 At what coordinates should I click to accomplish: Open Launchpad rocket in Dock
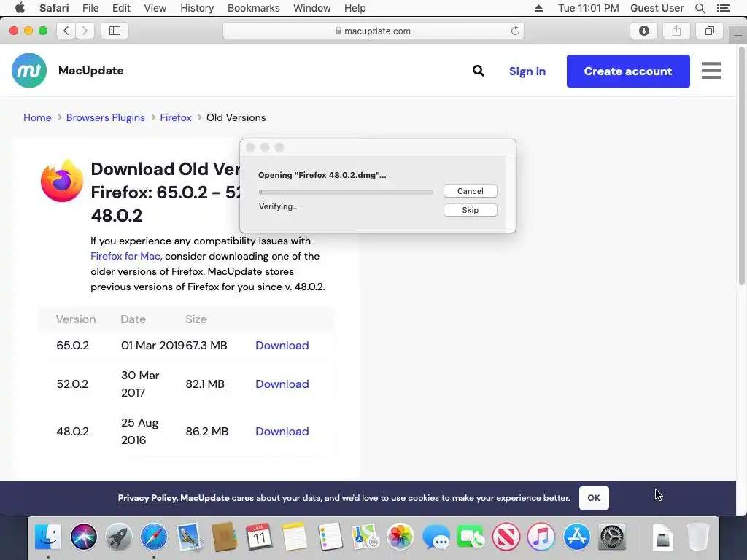tap(119, 537)
